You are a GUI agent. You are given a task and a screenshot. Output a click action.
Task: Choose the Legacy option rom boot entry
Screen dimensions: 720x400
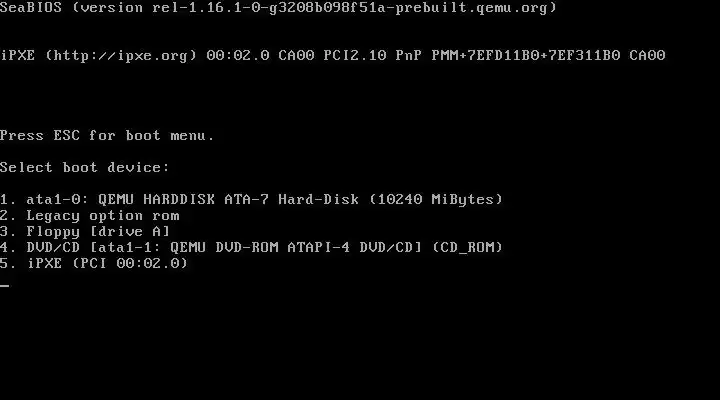pos(90,215)
